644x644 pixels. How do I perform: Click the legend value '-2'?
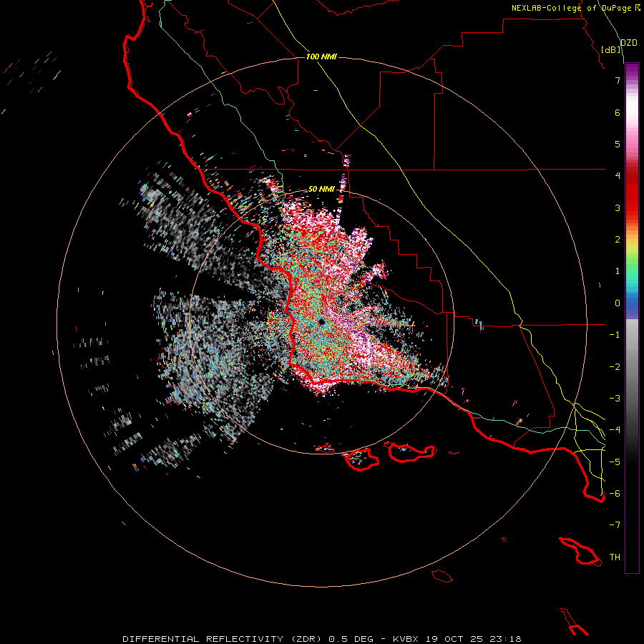pyautogui.click(x=615, y=367)
